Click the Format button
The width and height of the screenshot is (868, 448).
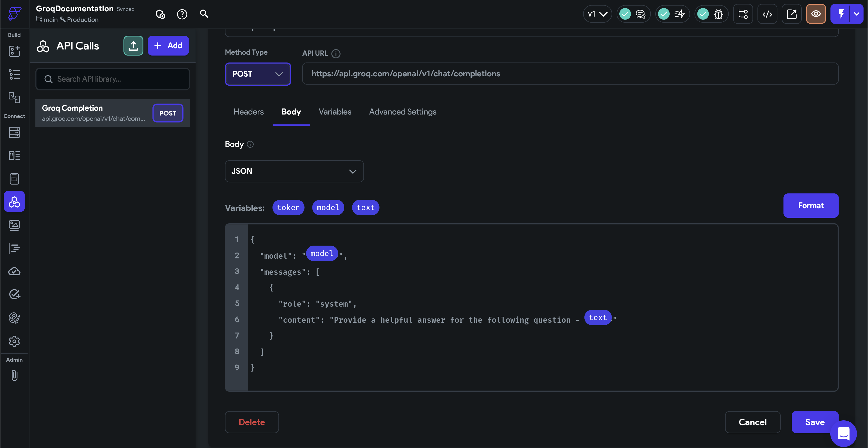(x=811, y=205)
